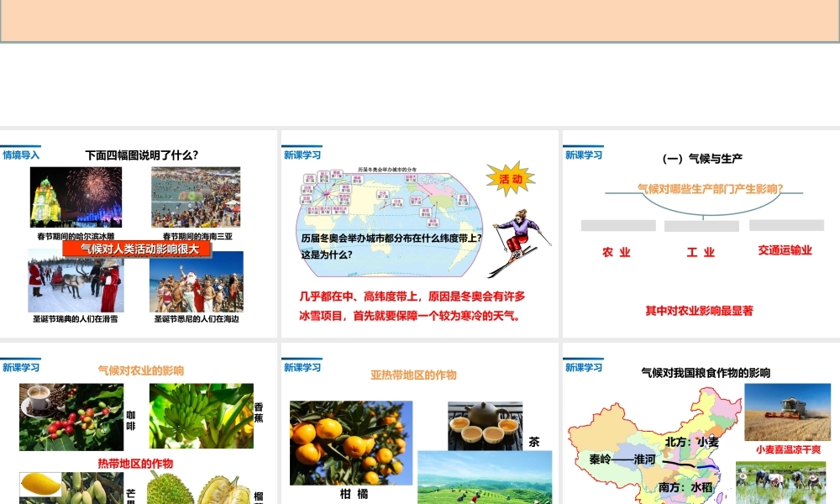Select the red banner 气候对人类活动影响很大

[137, 249]
